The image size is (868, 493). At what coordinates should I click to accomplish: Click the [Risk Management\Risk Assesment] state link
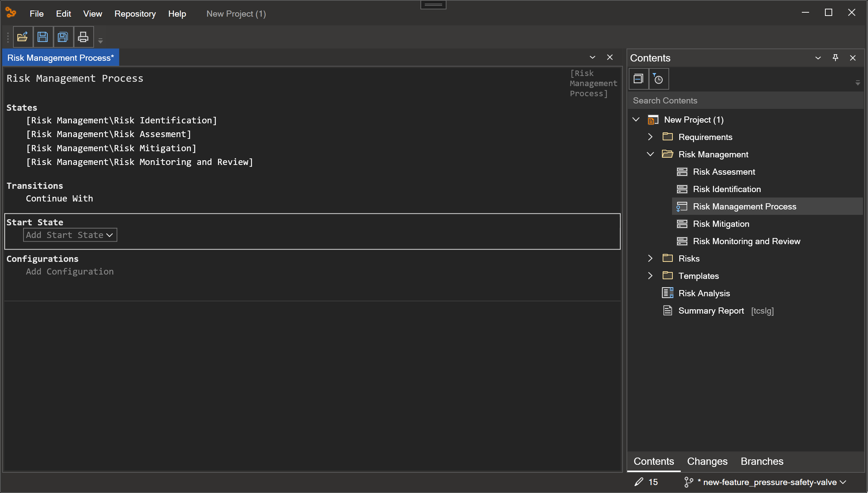click(108, 134)
